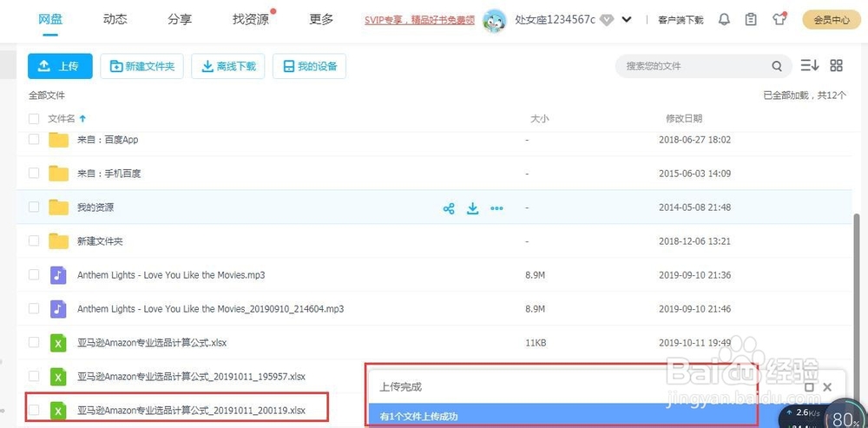Maximize the 上传完成 upload panel

[809, 387]
